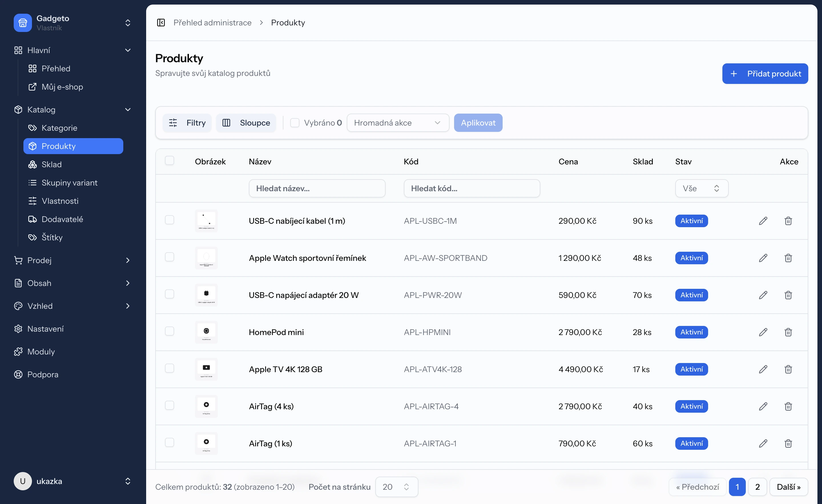The height and width of the screenshot is (504, 822).
Task: Delete AirTag (1 ks) trash icon
Action: pos(788,443)
